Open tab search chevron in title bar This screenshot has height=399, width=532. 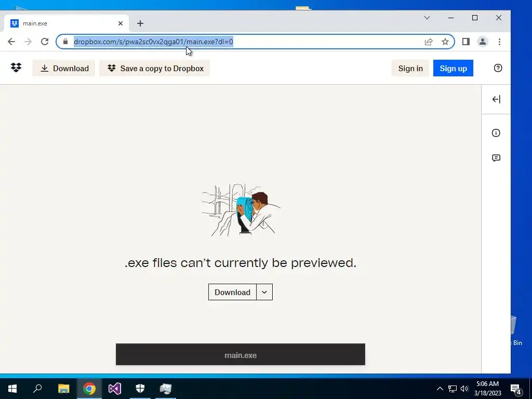[x=427, y=18]
